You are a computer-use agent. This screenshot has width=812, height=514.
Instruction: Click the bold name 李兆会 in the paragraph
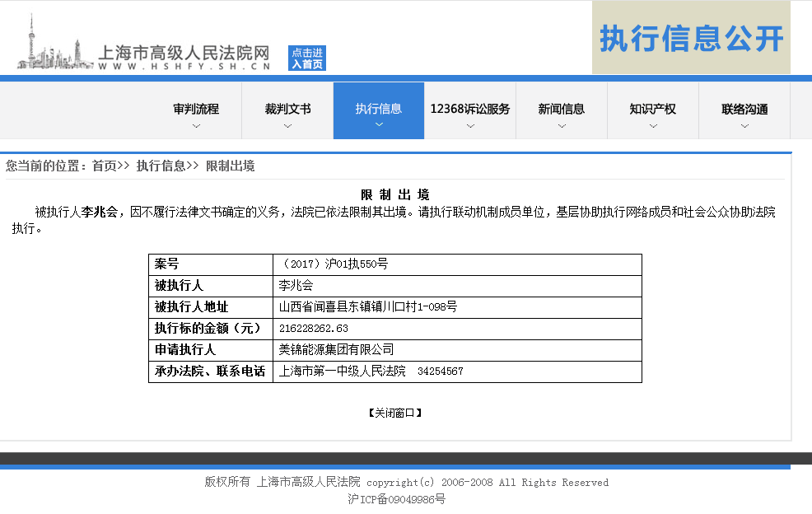point(100,212)
